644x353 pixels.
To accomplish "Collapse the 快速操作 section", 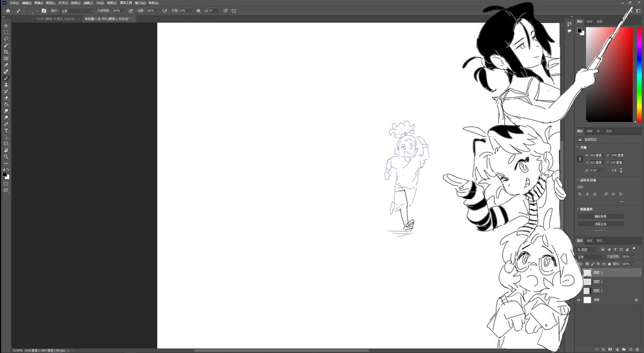I will (579, 209).
